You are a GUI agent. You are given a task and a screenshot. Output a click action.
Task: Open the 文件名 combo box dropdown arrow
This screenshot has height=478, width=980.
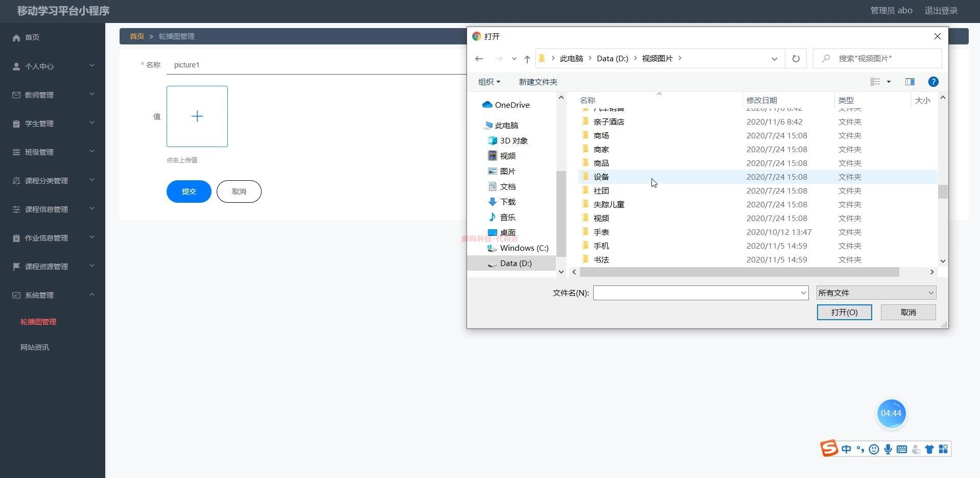pos(803,293)
